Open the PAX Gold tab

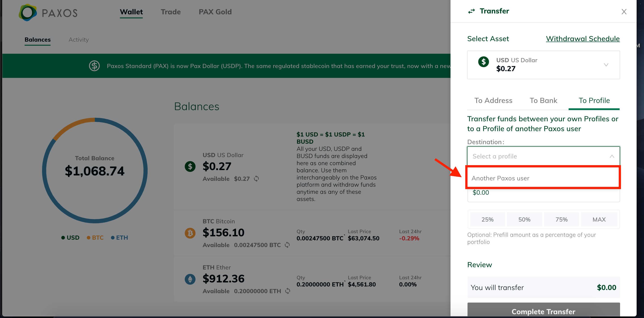click(215, 12)
